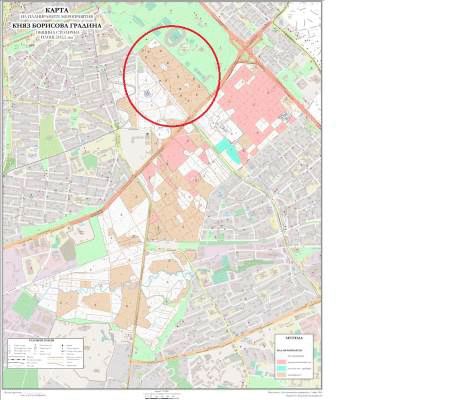
Task: Click the orange road interchange at top right
Action: pyautogui.click(x=247, y=52)
